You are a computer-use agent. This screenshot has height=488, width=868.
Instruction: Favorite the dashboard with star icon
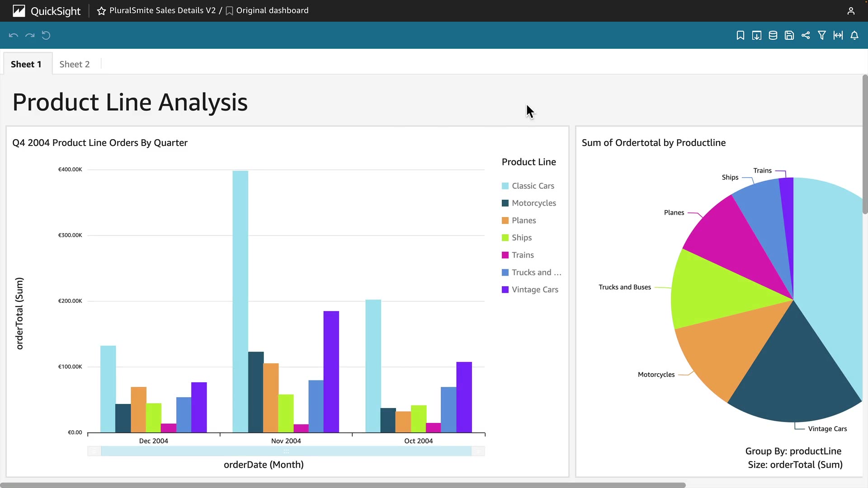(x=101, y=11)
